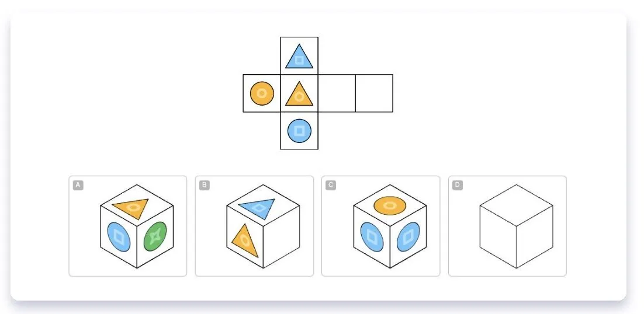Click the gray C label badge
644x314 pixels.
pyautogui.click(x=331, y=185)
